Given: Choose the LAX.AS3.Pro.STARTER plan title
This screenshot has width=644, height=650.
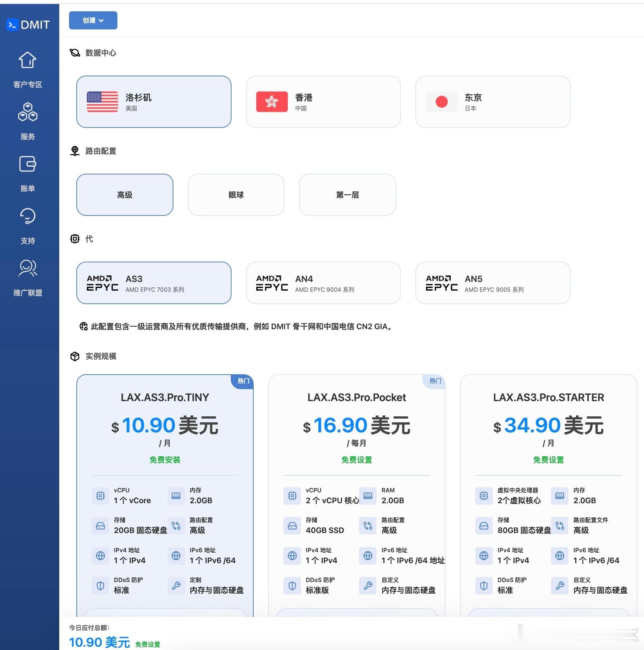Looking at the screenshot, I should pyautogui.click(x=549, y=397).
